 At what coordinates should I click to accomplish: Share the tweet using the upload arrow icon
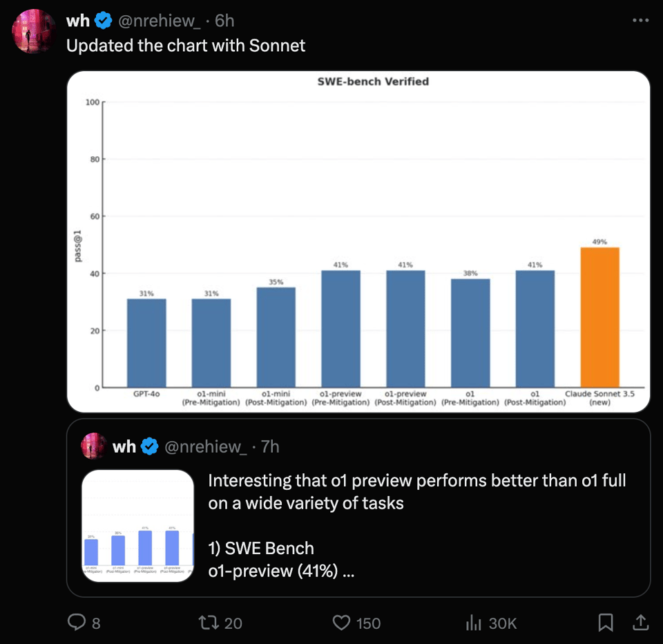click(x=639, y=623)
